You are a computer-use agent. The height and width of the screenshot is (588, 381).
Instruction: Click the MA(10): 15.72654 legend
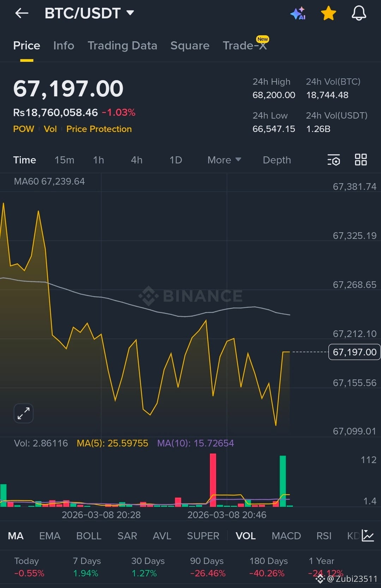click(195, 443)
